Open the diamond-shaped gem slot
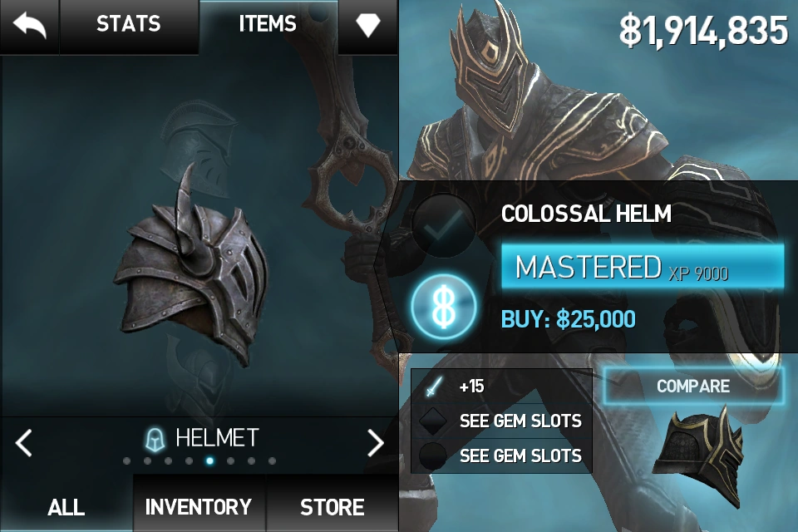 [x=432, y=421]
